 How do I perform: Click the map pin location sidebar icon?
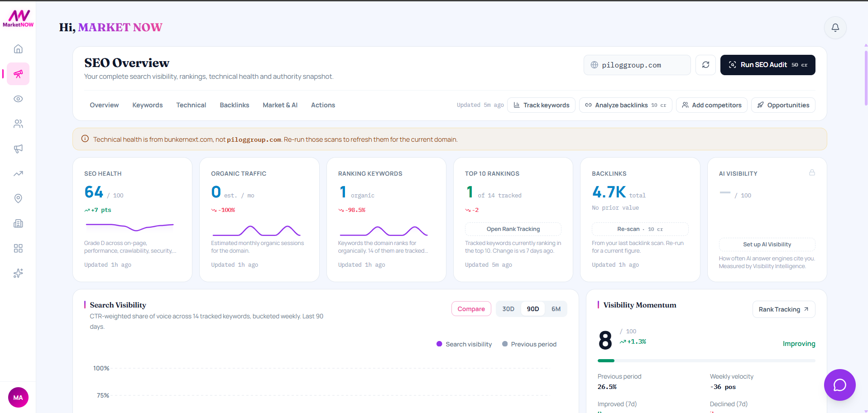point(18,198)
